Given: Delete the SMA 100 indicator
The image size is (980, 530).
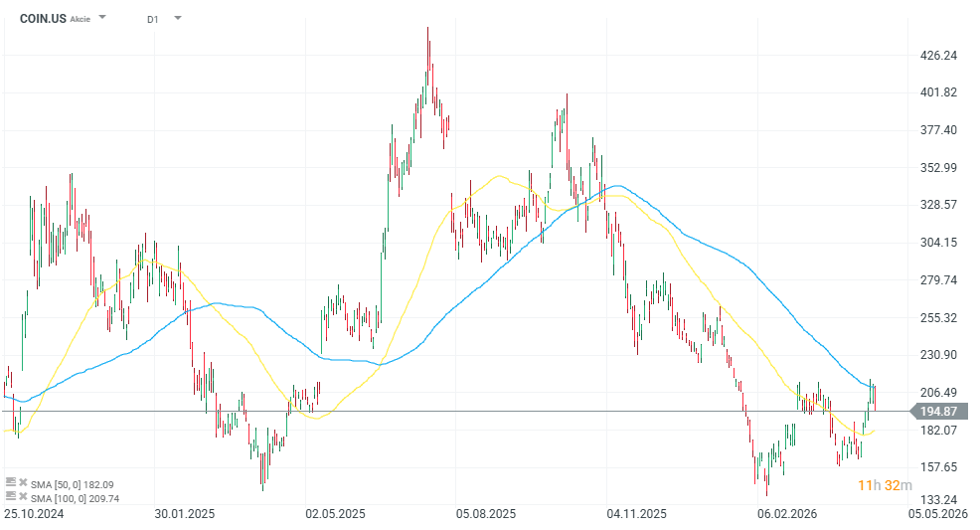Looking at the screenshot, I should point(23,497).
